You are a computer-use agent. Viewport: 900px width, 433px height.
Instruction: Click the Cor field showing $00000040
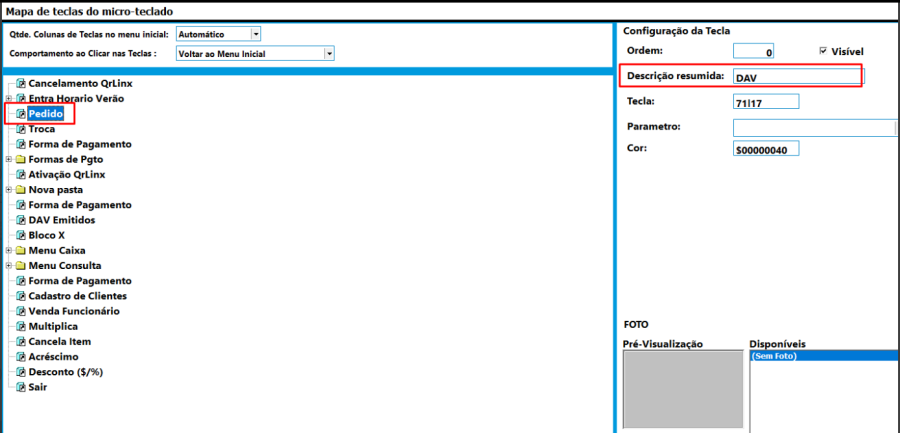[x=766, y=149]
